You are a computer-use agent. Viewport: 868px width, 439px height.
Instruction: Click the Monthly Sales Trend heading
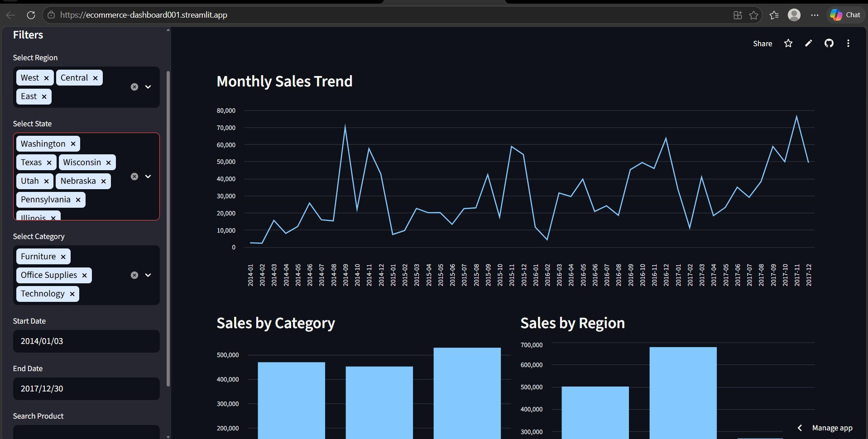pos(284,81)
